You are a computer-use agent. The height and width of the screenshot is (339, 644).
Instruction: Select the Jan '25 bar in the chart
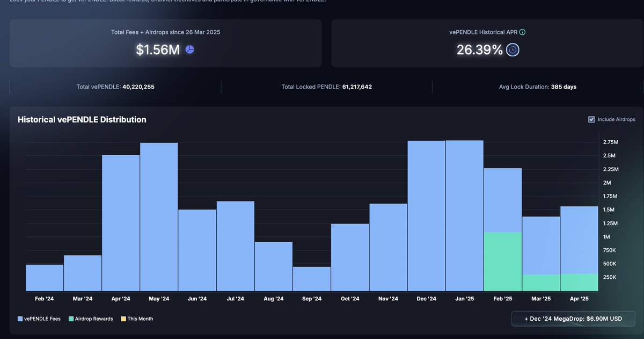[464, 215]
